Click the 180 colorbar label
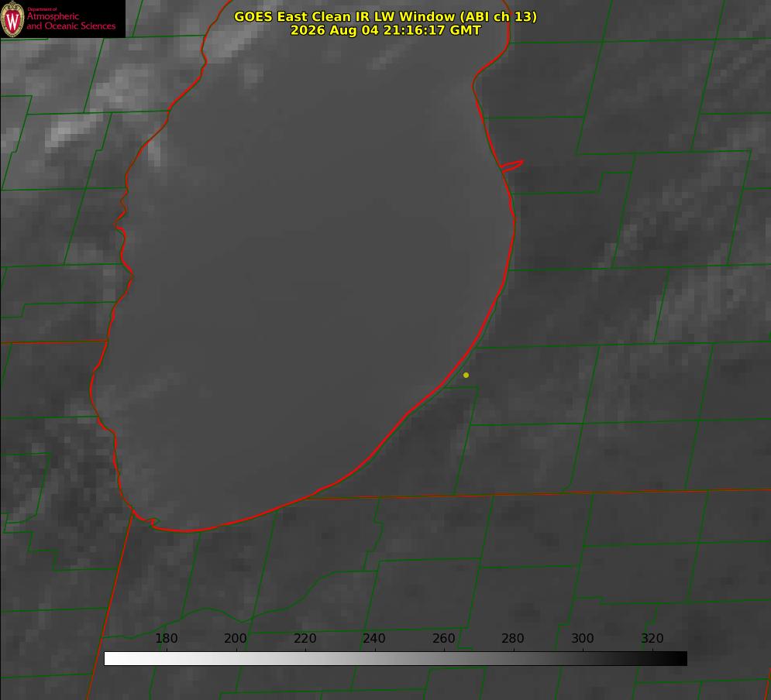Viewport: 771px width, 700px height. [x=167, y=638]
